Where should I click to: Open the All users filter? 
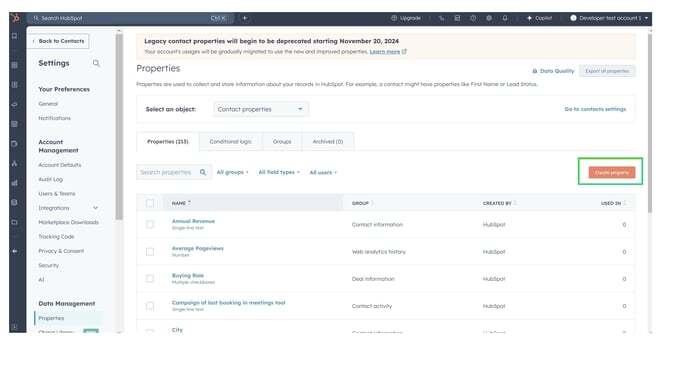tap(323, 172)
